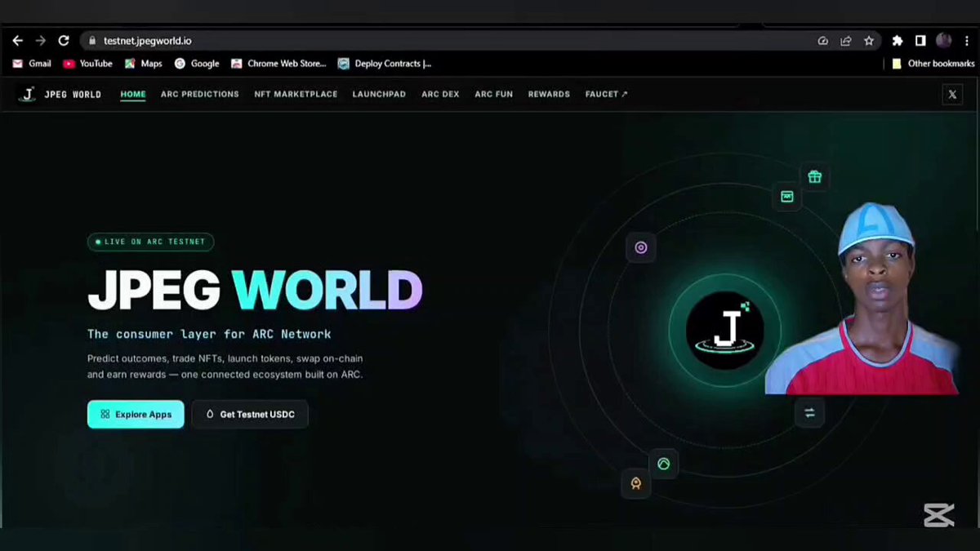The width and height of the screenshot is (980, 551).
Task: Click the swap arrows orbit icon
Action: (809, 413)
